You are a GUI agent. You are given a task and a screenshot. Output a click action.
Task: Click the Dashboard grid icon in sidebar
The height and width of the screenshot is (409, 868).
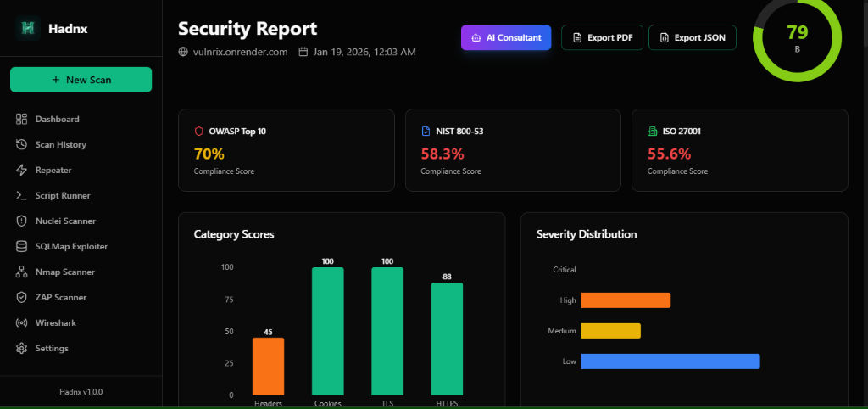pyautogui.click(x=22, y=120)
